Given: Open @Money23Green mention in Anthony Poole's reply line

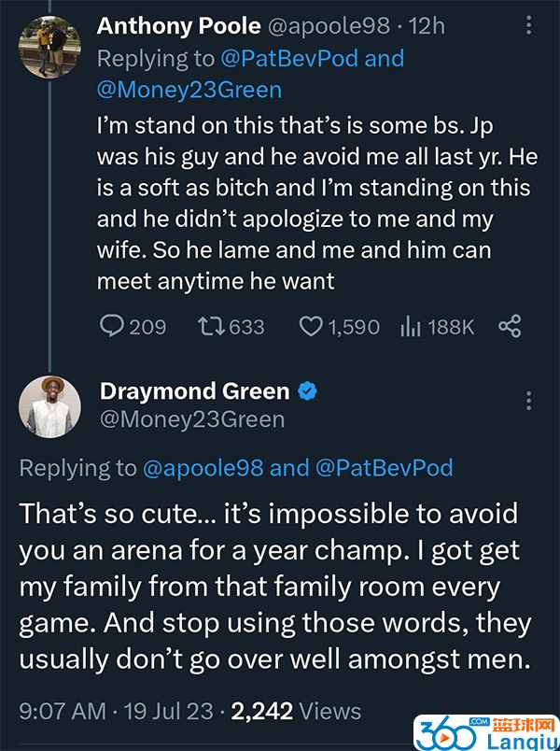Looking at the screenshot, I should tap(189, 90).
